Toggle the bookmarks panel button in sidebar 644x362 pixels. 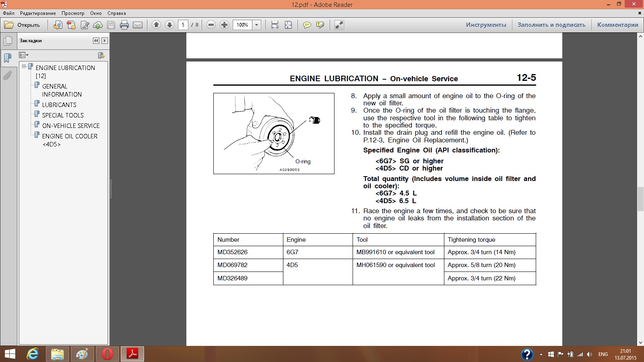click(8, 58)
